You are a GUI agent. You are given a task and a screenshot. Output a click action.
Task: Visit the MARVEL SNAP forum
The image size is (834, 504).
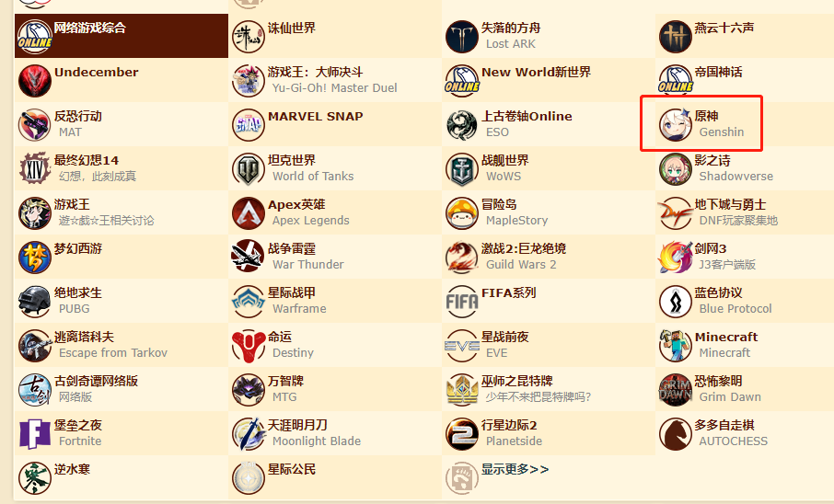(x=316, y=117)
